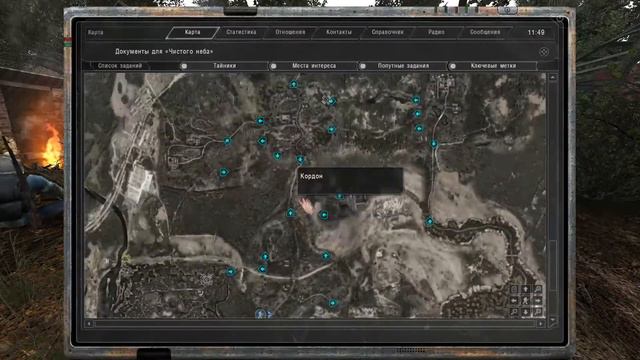The height and width of the screenshot is (360, 640).
Task: Select the cyan marker at the river bend
Action: [429, 221]
